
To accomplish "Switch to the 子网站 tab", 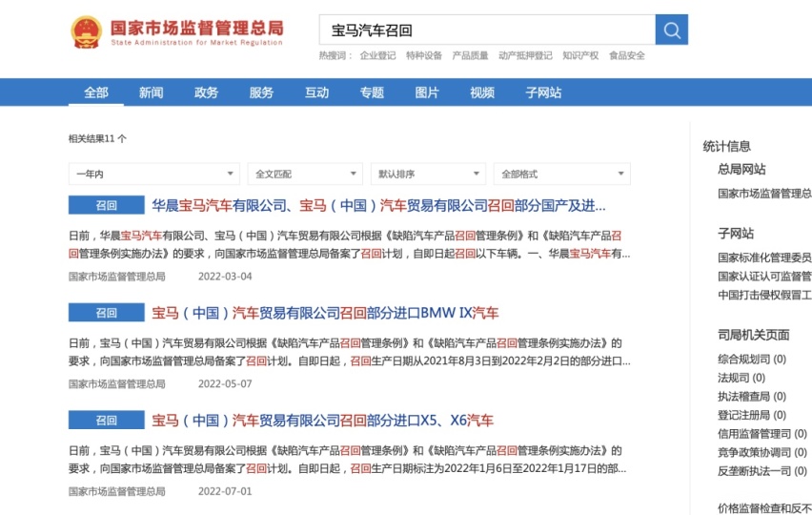I will [543, 93].
